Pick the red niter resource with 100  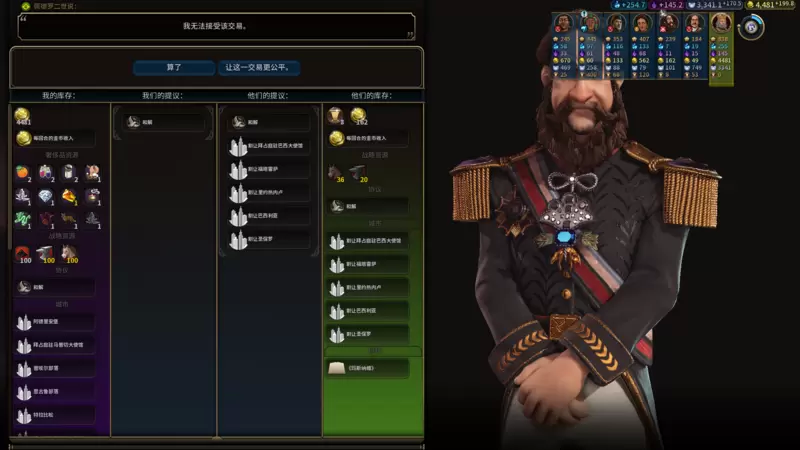[x=22, y=254]
